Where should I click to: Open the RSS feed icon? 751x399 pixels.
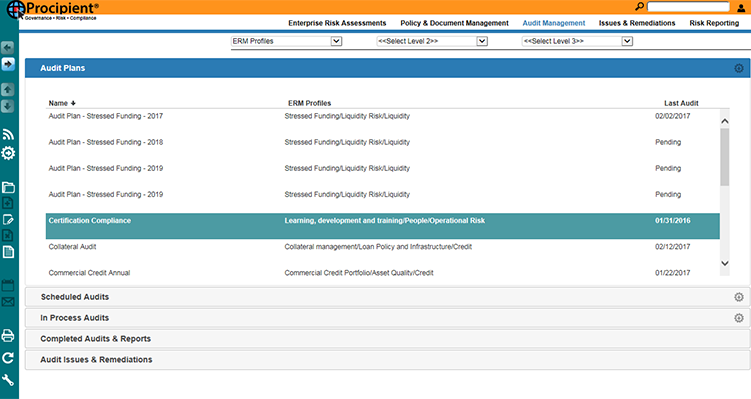click(x=8, y=134)
